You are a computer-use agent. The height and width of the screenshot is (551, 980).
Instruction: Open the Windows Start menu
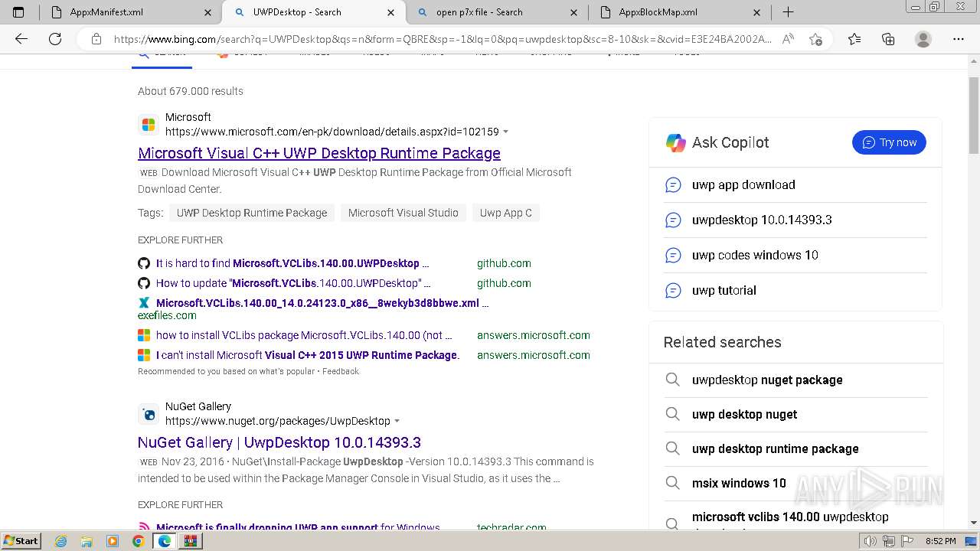21,541
